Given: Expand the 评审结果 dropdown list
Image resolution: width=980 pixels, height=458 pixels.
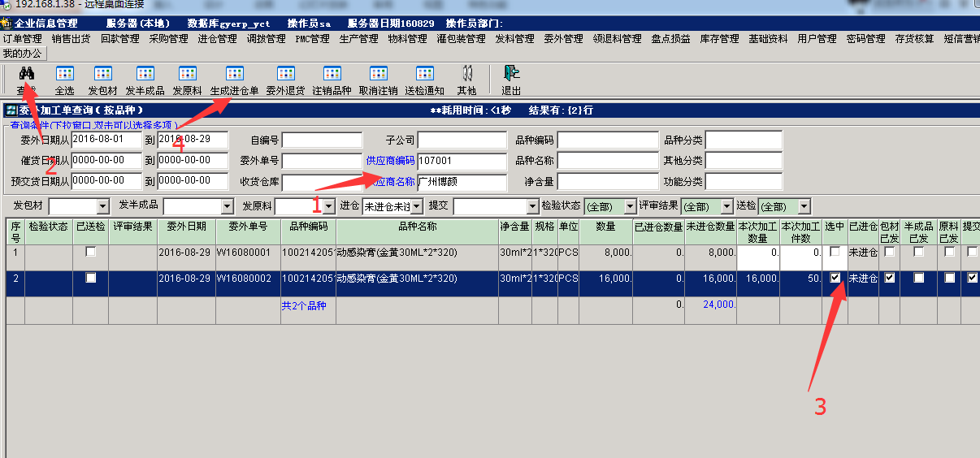Looking at the screenshot, I should [724, 207].
